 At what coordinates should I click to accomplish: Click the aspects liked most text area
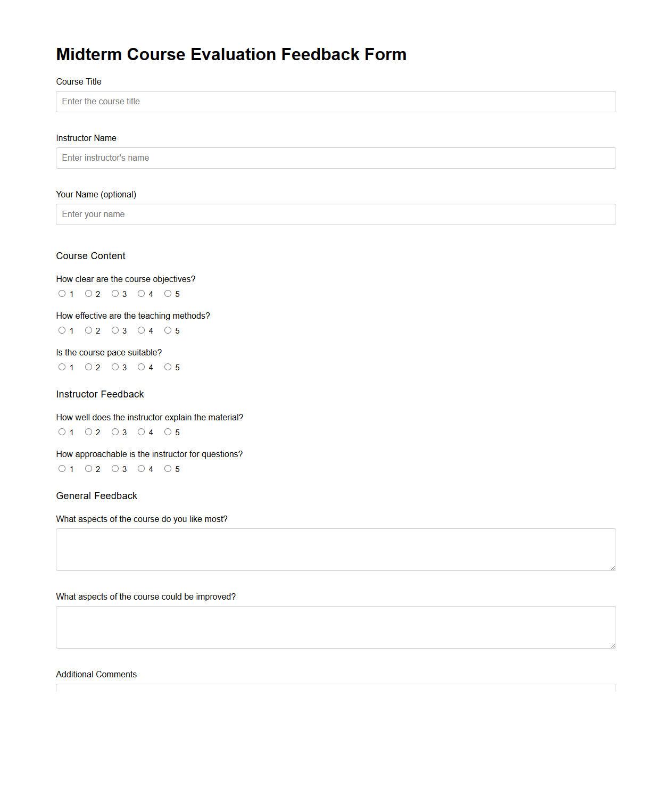pyautogui.click(x=336, y=549)
